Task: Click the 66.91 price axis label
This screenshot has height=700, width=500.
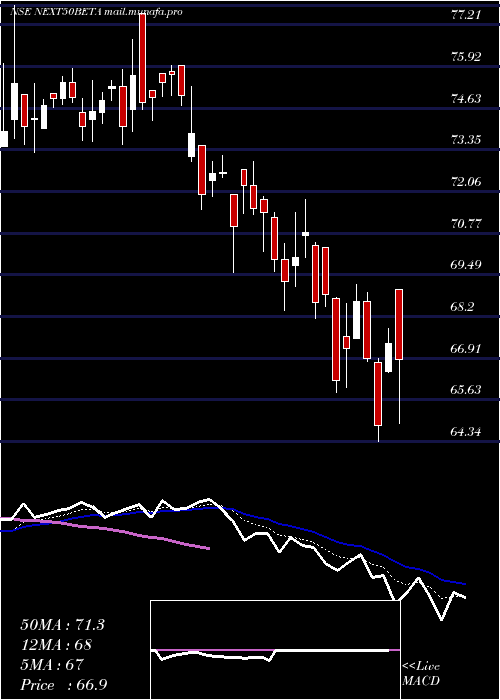Action: click(x=466, y=348)
